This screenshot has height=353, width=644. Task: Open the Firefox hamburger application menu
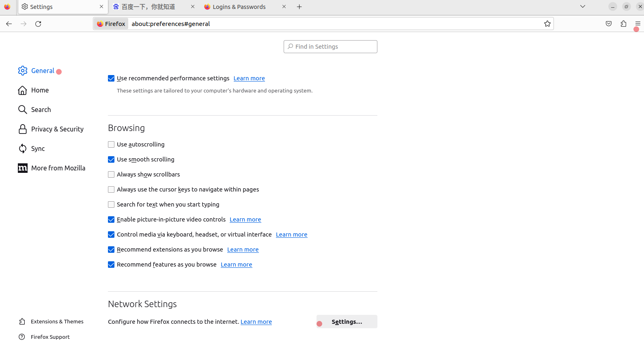(x=638, y=24)
